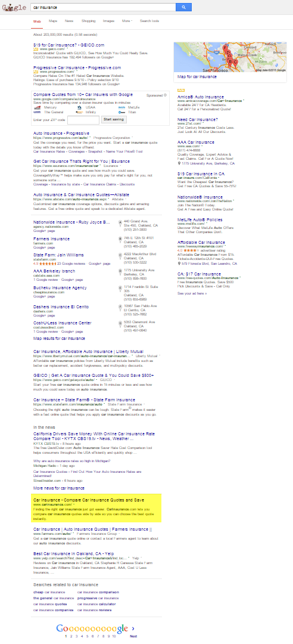Click the Sponsored info icon
293x644 pixels.
(x=166, y=95)
